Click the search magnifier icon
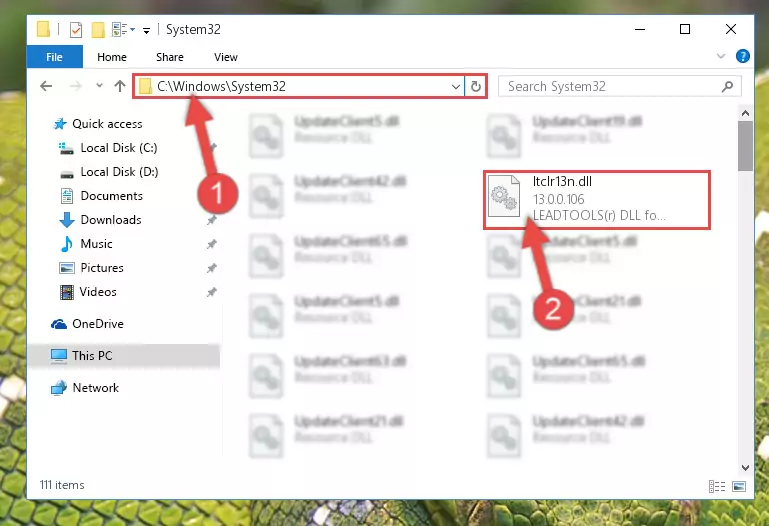 coord(727,86)
